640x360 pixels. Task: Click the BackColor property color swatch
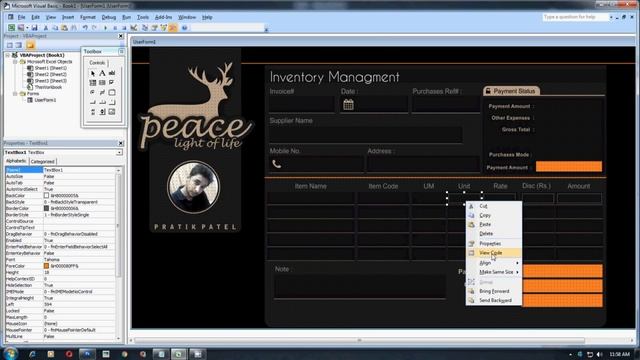click(47, 196)
